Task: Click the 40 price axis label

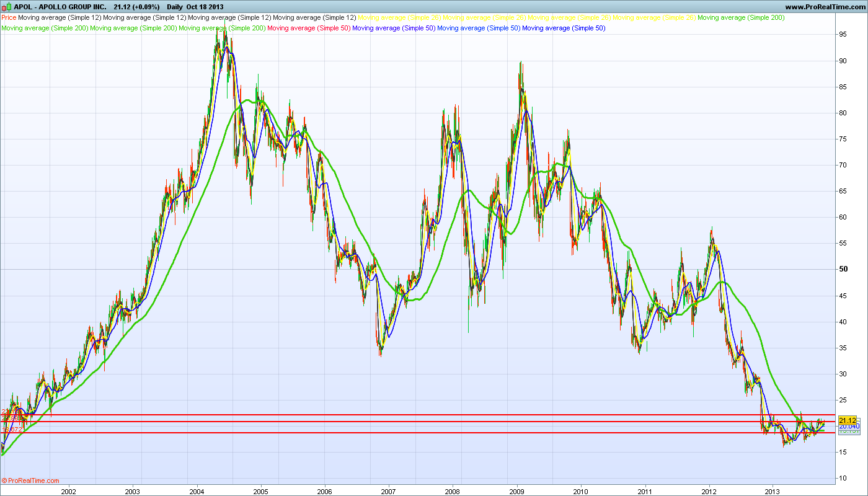Action: click(x=843, y=321)
